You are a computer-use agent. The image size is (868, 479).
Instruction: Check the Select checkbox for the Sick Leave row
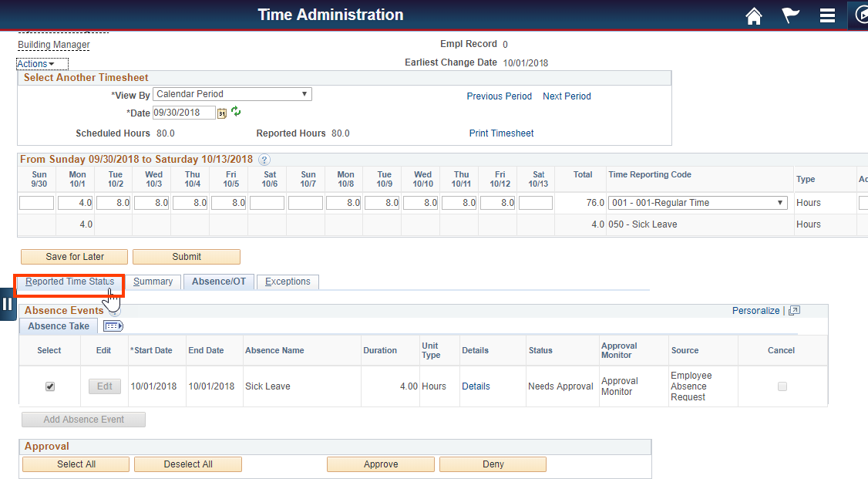49,386
